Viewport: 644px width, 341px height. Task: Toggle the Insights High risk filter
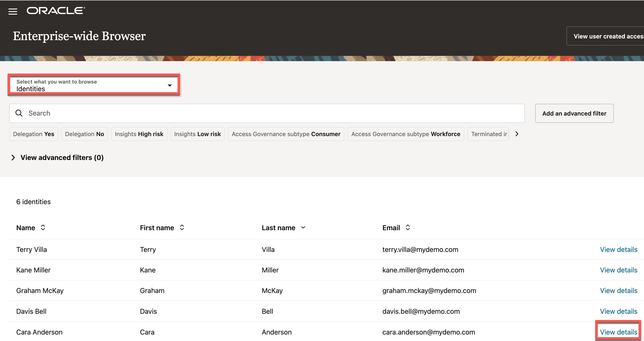tap(139, 134)
